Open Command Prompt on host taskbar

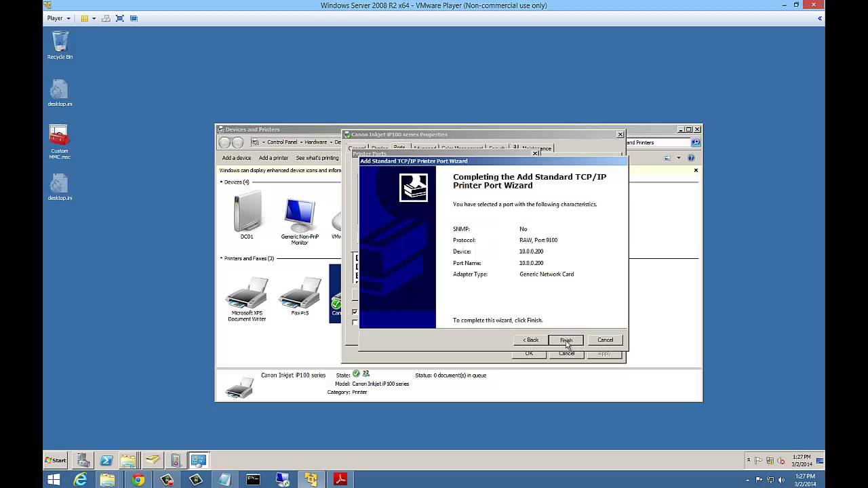click(x=253, y=480)
